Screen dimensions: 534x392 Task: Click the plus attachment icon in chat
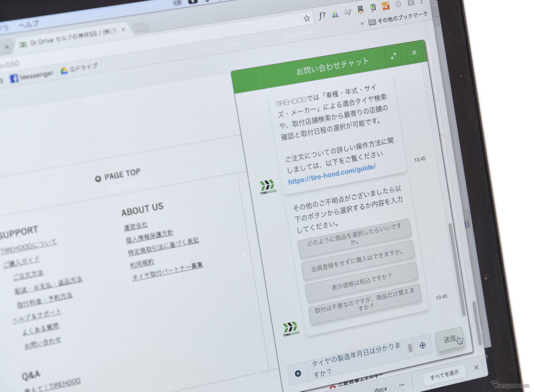(298, 373)
